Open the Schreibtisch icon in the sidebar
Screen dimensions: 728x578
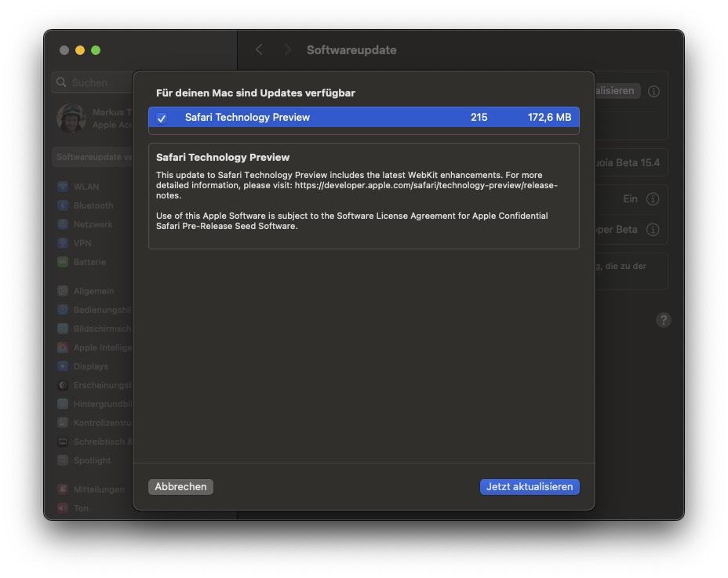coord(63,442)
